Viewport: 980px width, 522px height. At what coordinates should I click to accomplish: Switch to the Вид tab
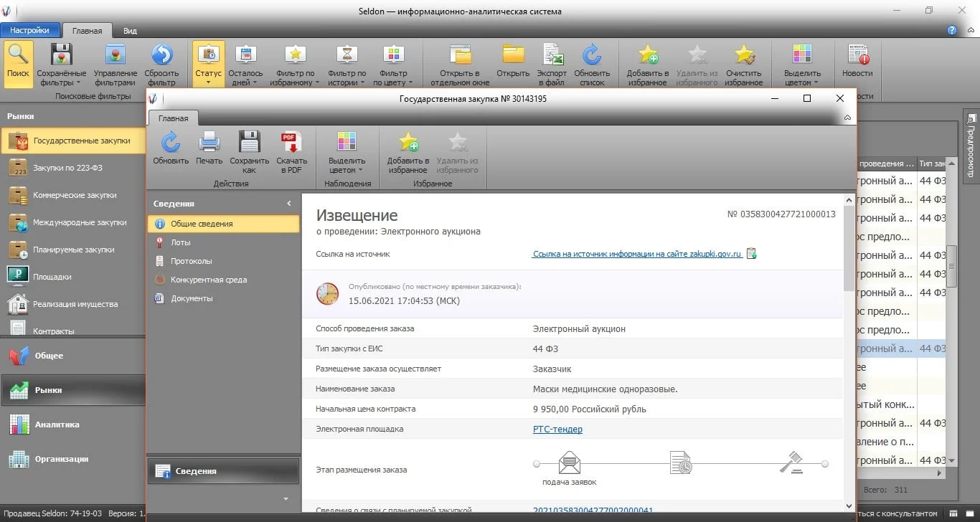tap(130, 31)
